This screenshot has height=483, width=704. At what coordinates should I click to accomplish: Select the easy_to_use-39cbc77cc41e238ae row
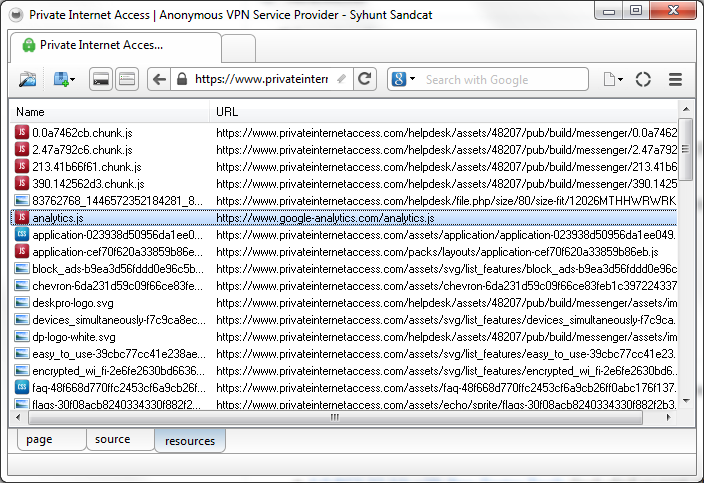tap(344, 354)
